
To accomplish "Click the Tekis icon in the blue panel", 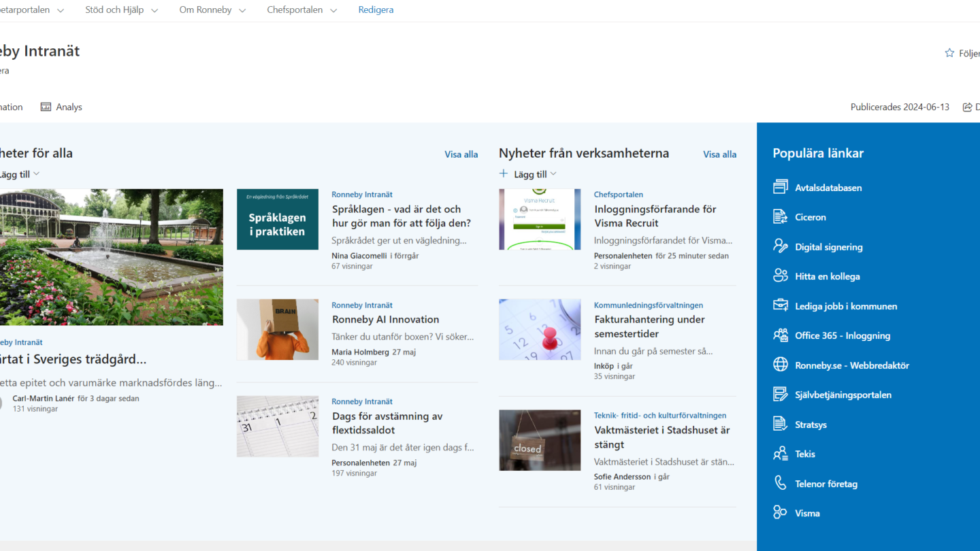I will pyautogui.click(x=780, y=454).
